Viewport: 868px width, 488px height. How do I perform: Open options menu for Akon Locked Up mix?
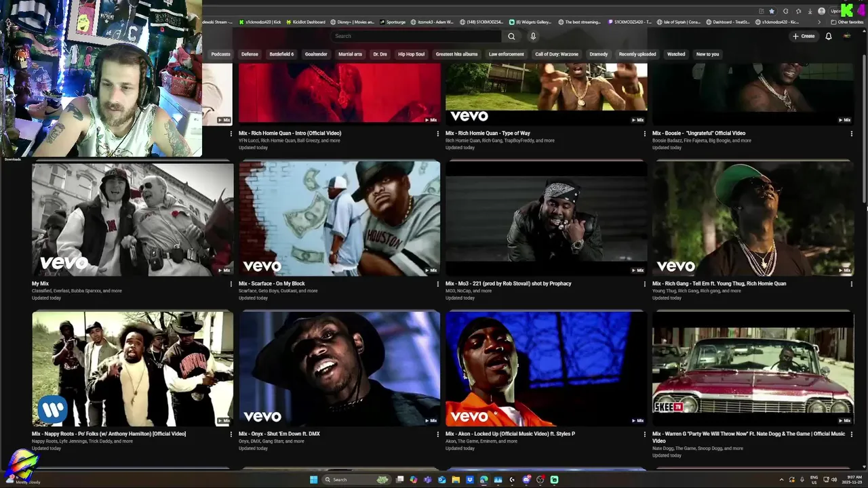click(x=644, y=434)
